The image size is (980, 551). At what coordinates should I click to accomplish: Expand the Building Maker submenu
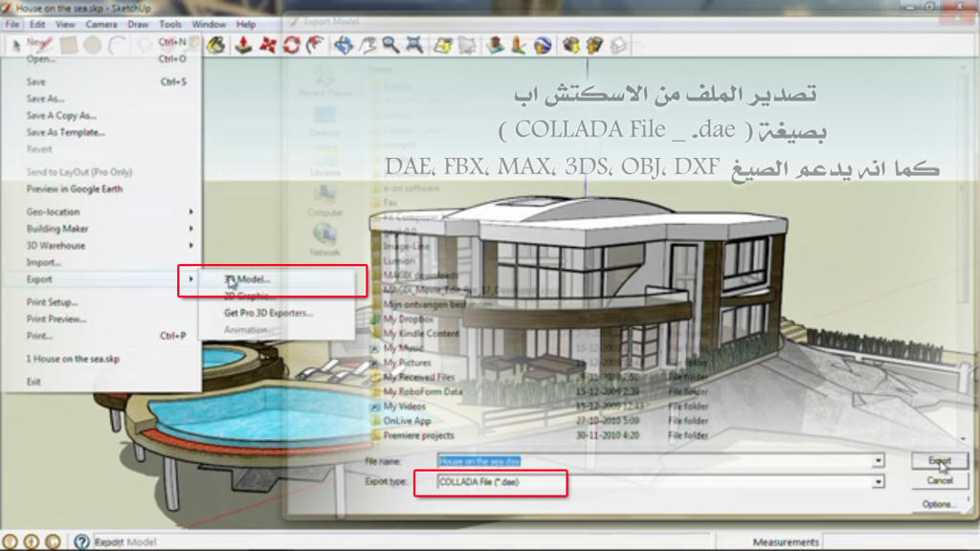click(x=102, y=230)
